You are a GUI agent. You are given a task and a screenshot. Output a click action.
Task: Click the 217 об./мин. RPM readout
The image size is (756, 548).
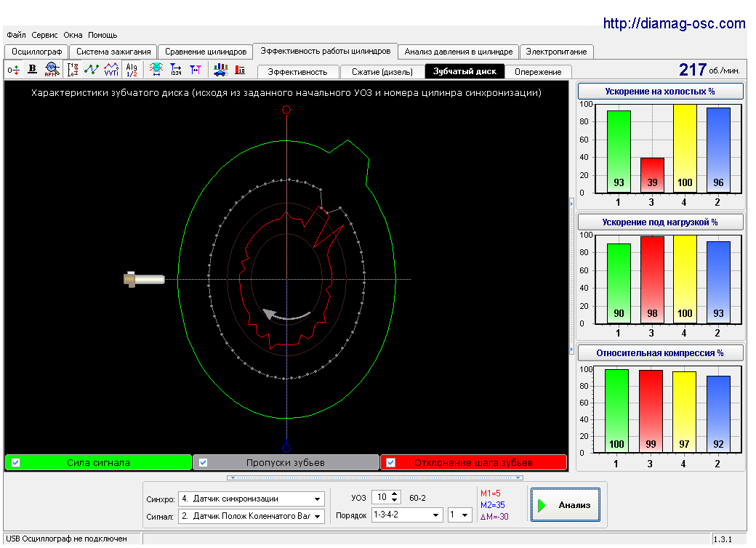click(x=709, y=70)
